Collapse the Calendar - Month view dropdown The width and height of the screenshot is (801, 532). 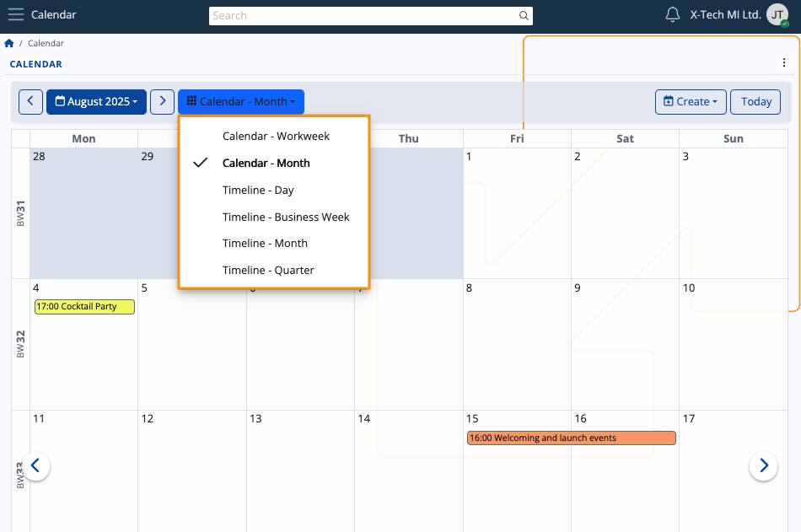coord(241,102)
